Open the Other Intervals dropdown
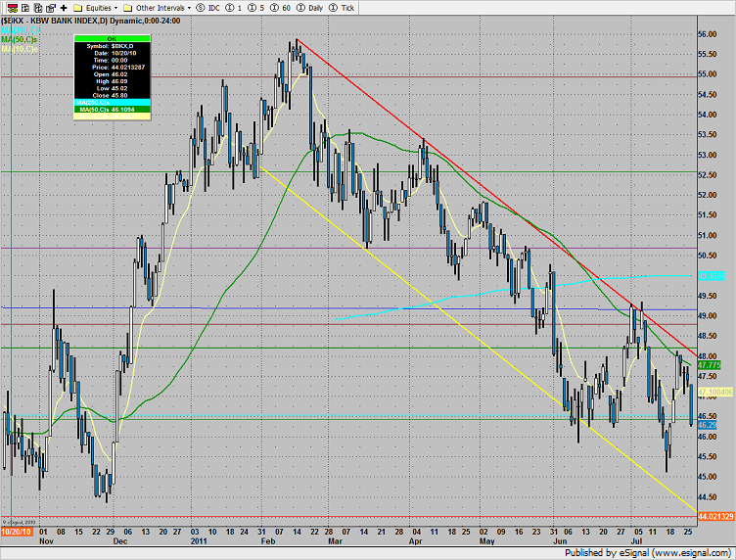 158,8
